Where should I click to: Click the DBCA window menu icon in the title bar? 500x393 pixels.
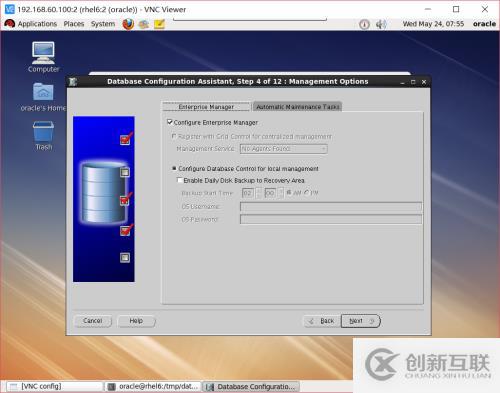click(73, 82)
